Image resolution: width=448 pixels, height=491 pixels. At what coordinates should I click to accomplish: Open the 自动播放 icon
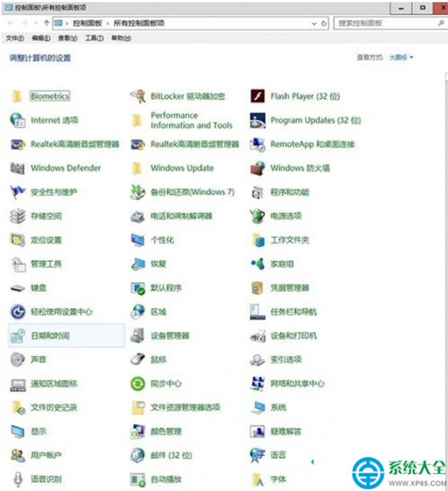pyautogui.click(x=138, y=479)
